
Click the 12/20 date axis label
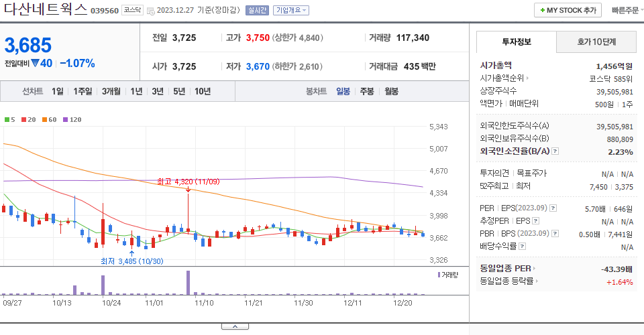click(402, 303)
